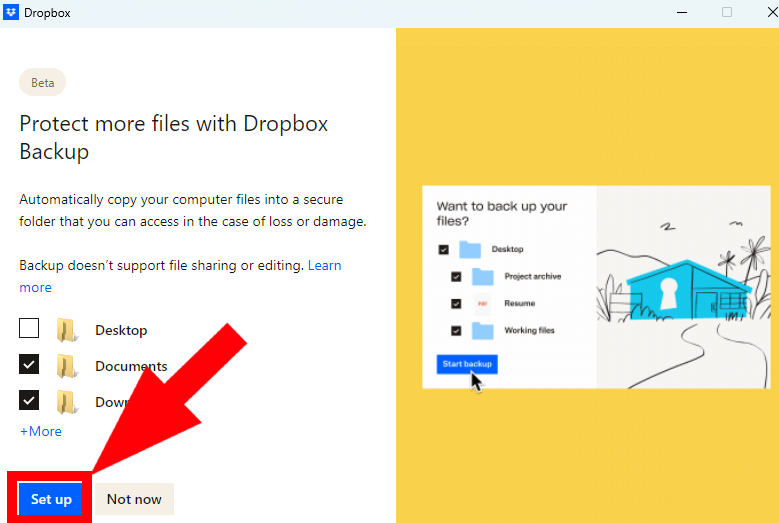Select the Documents folder label
Viewport: 779px width, 523px height.
point(131,366)
